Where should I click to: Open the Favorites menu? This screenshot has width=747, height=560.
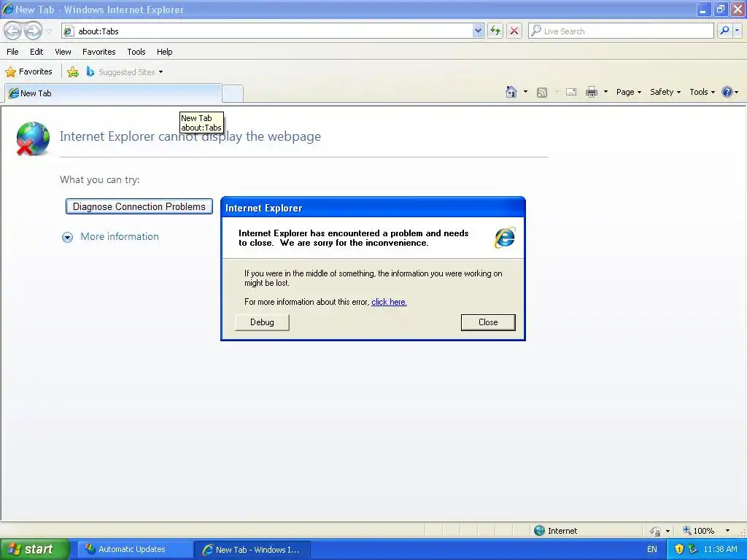[x=98, y=52]
